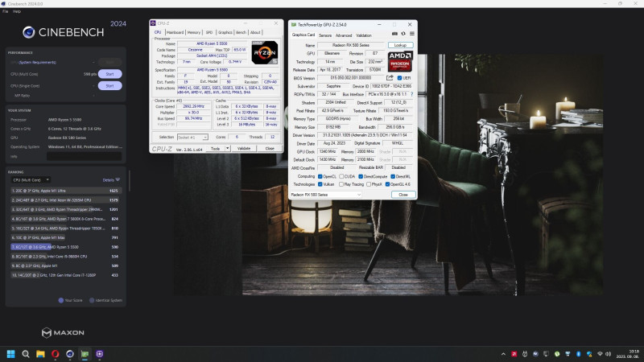The width and height of the screenshot is (644, 362).
Task: Switch to the GPU-Z Sensors tab
Action: point(325,35)
